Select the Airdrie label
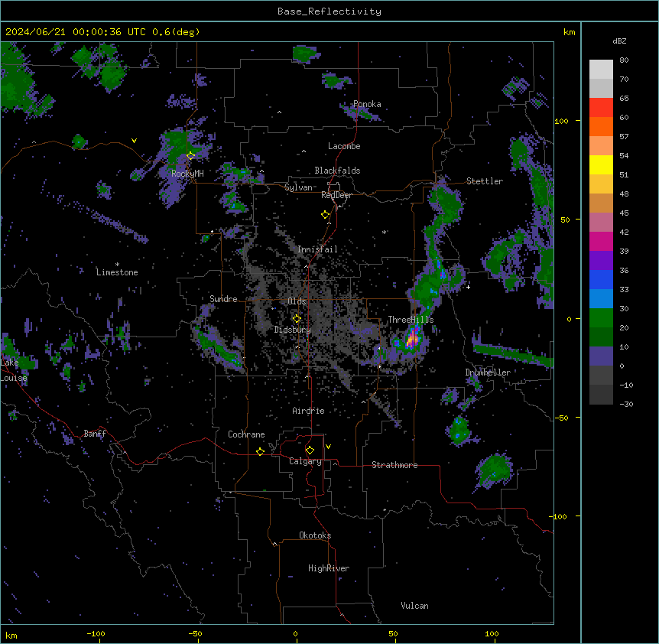 pyautogui.click(x=308, y=411)
